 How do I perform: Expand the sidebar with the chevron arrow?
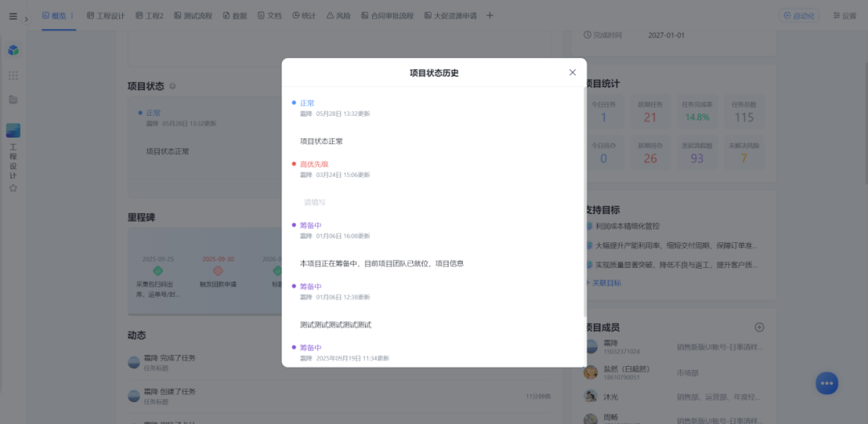(x=26, y=19)
